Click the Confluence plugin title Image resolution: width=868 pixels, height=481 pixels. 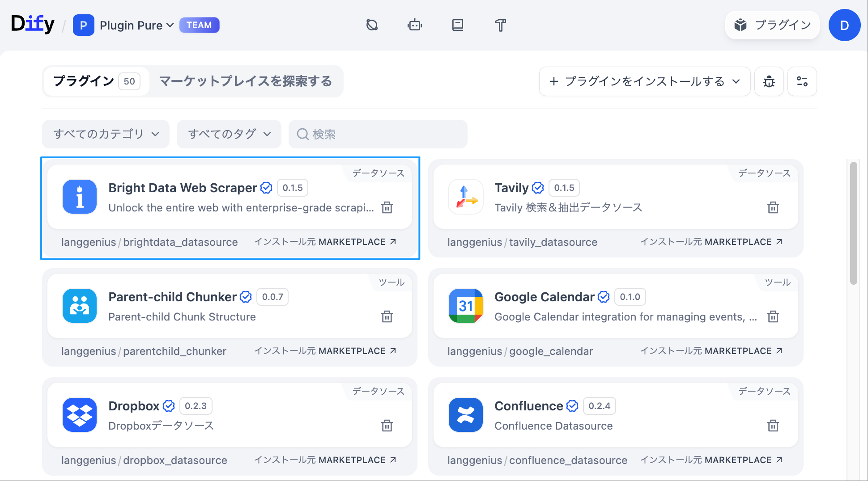529,406
